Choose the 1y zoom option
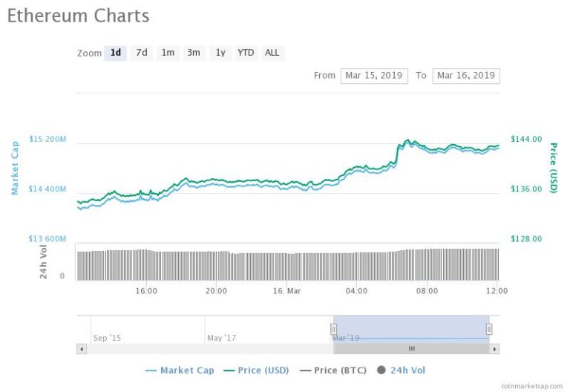This screenshot has width=570, height=392. coord(220,53)
